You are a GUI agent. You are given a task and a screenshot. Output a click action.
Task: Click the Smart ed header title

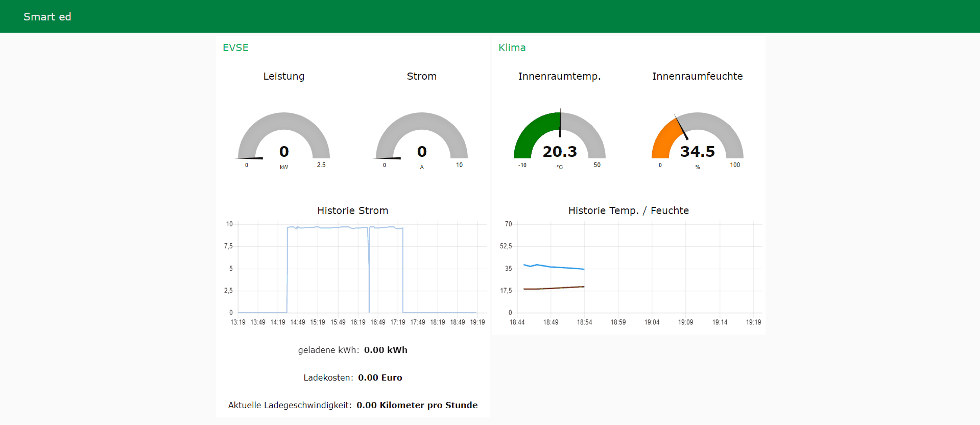point(47,17)
